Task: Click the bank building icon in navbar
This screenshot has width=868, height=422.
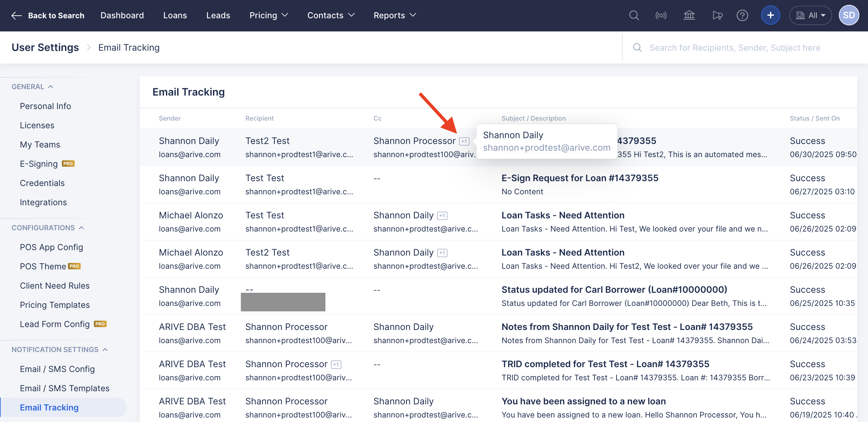Action: [x=689, y=15]
